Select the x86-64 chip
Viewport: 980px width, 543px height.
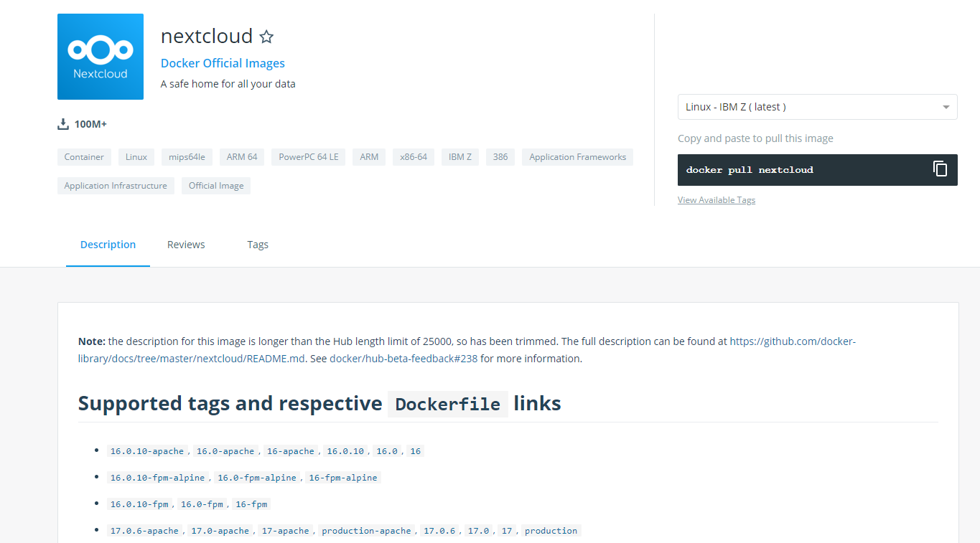coord(414,157)
